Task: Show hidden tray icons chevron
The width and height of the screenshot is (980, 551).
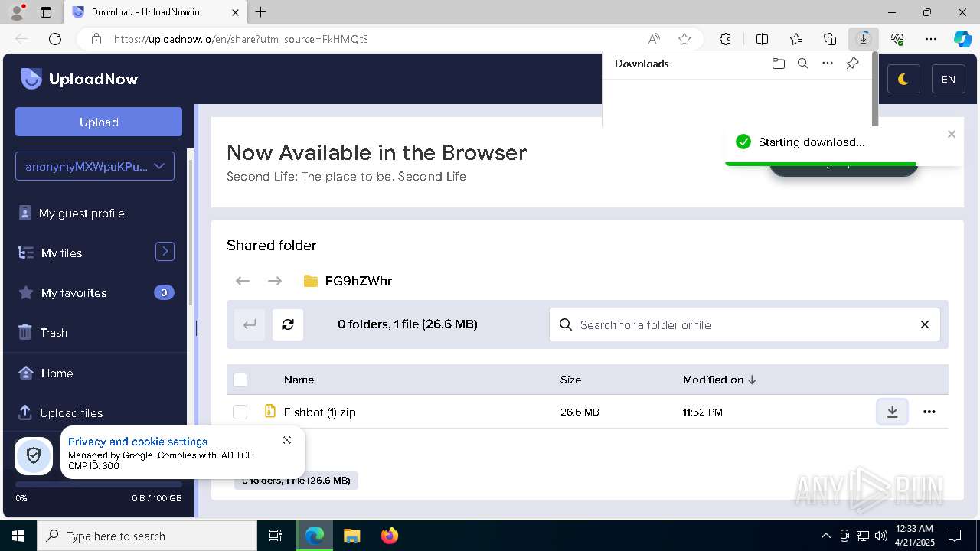Action: [825, 536]
